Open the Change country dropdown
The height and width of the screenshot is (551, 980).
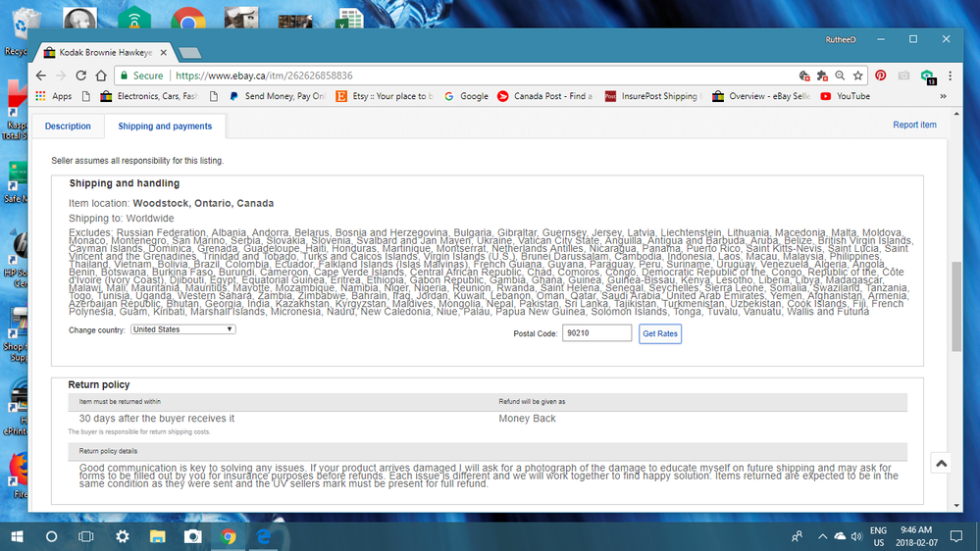pos(183,329)
